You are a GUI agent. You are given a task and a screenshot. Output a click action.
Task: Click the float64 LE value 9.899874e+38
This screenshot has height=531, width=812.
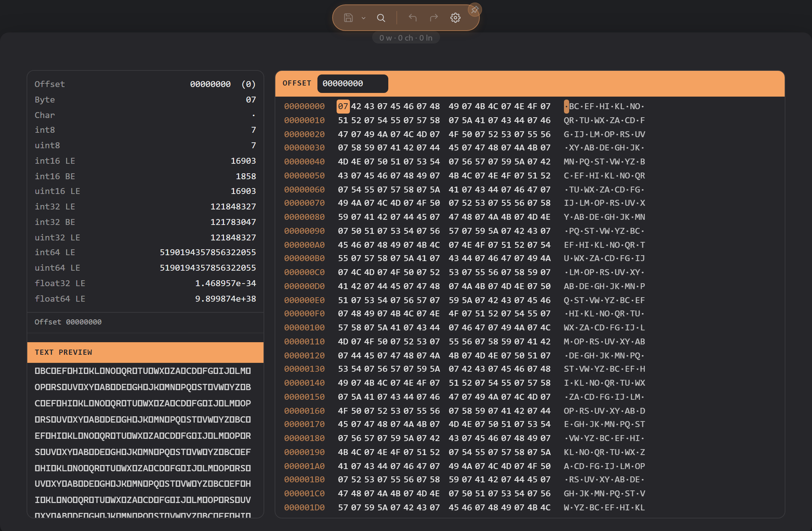[226, 299]
